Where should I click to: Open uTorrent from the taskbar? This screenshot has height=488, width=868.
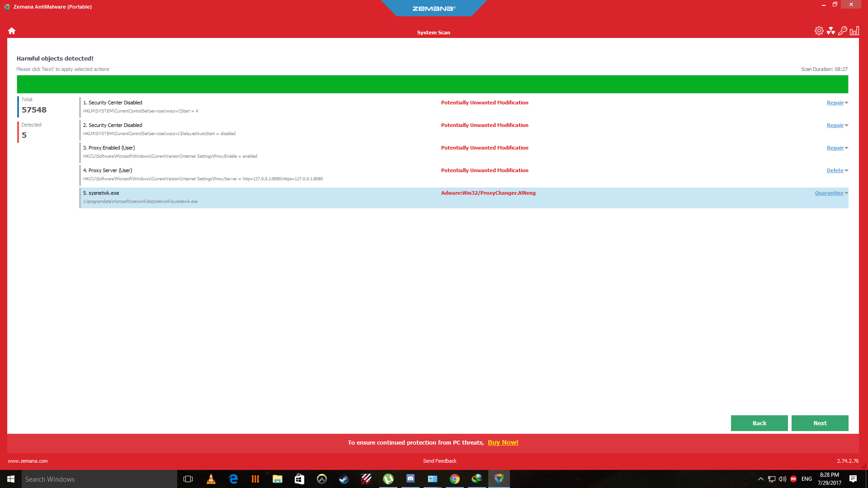388,479
